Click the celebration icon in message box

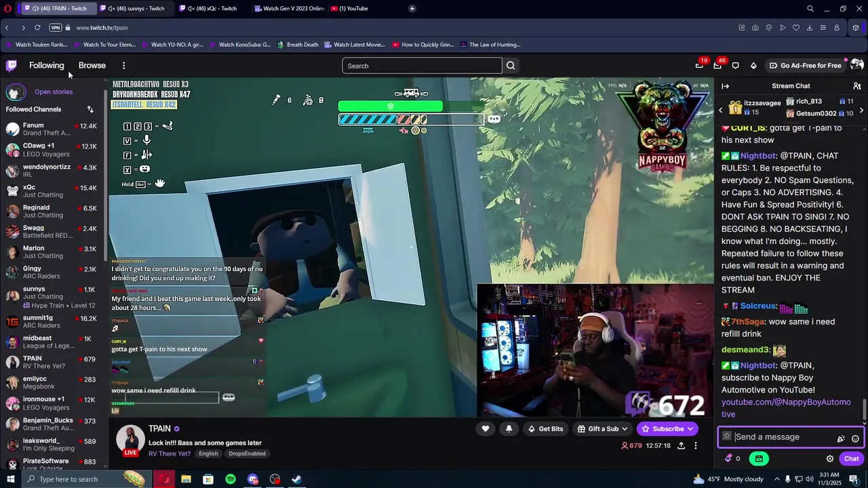click(x=841, y=439)
